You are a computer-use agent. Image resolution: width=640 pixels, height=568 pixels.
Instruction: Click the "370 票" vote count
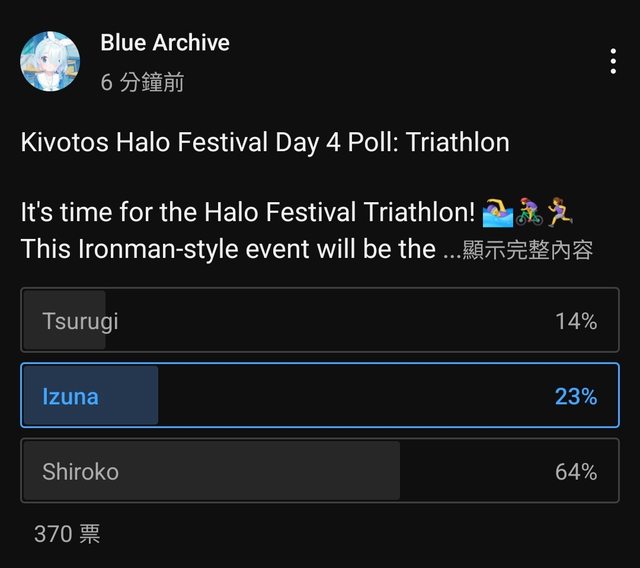tap(67, 534)
